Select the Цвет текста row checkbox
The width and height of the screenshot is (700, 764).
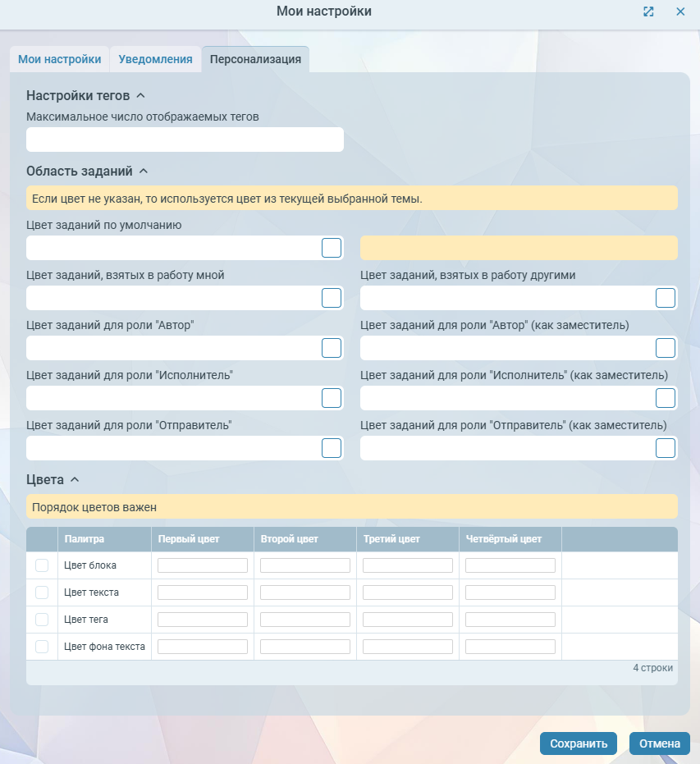coord(42,592)
